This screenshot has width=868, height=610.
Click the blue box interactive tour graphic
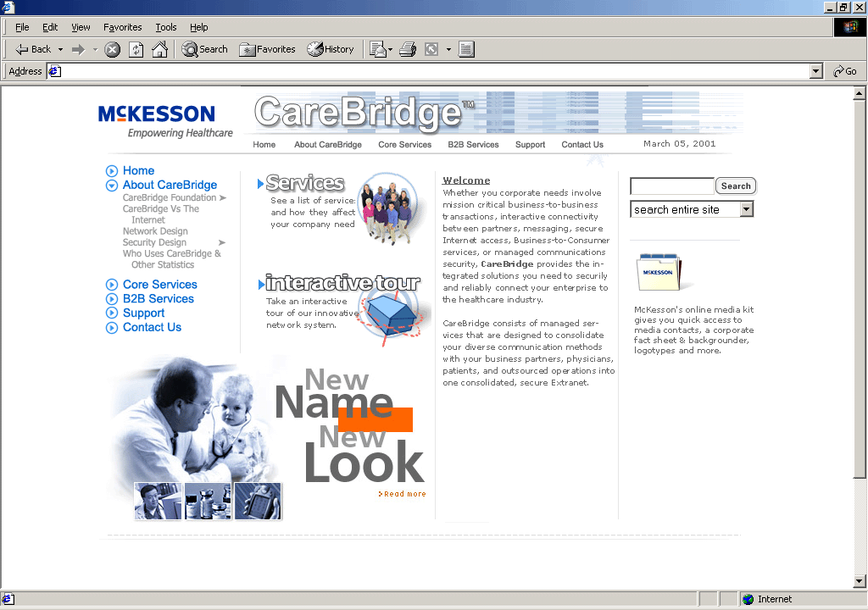click(393, 314)
